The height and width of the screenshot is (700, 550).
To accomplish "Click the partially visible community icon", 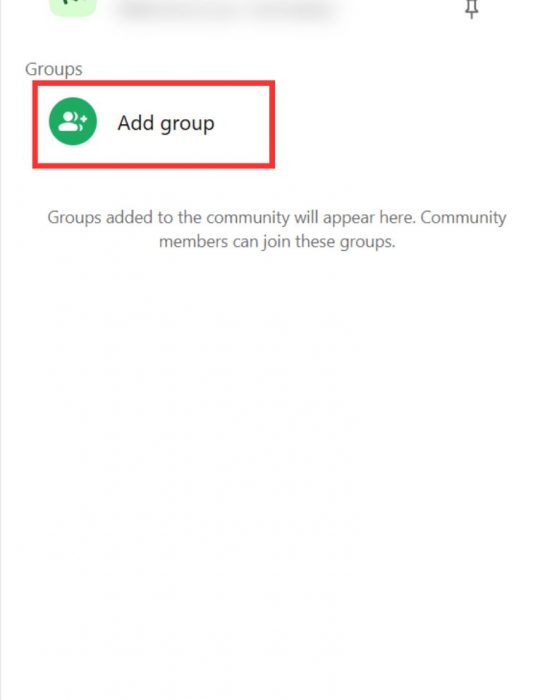I will click(73, 8).
